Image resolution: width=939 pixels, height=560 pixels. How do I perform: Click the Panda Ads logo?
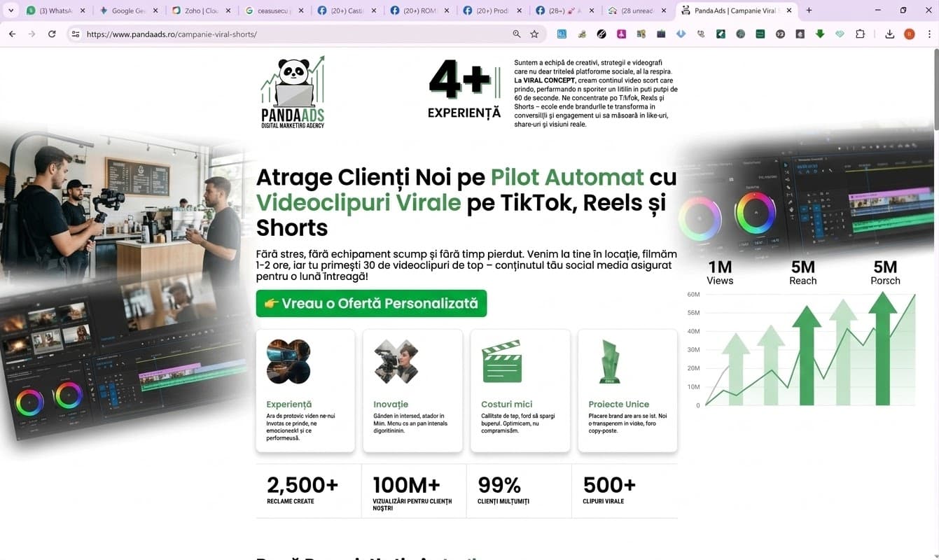293,92
